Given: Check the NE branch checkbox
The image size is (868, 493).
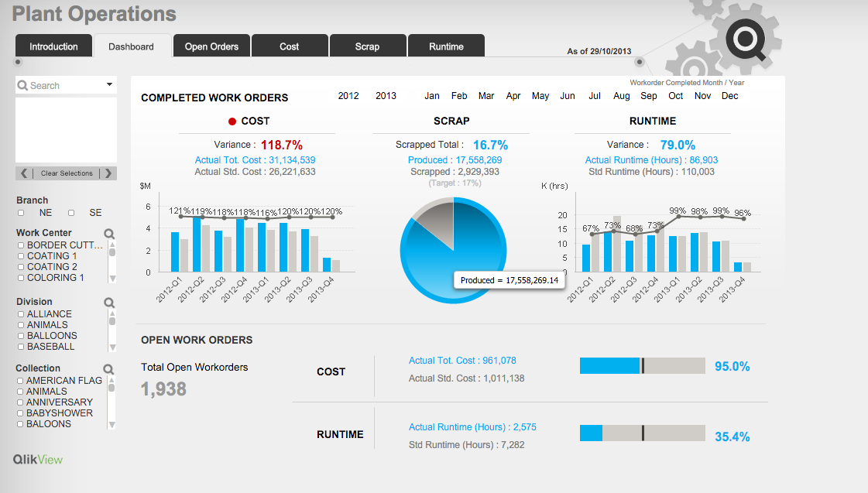Looking at the screenshot, I should click(20, 212).
